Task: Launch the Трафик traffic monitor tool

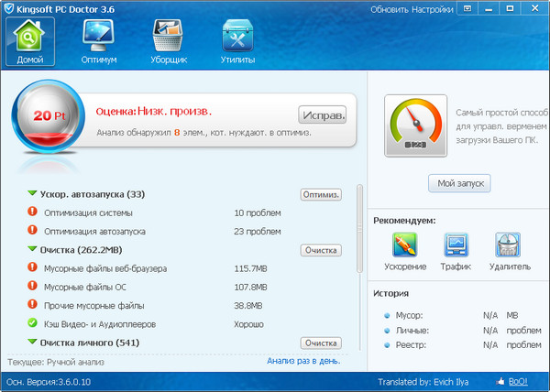Action: (x=457, y=247)
